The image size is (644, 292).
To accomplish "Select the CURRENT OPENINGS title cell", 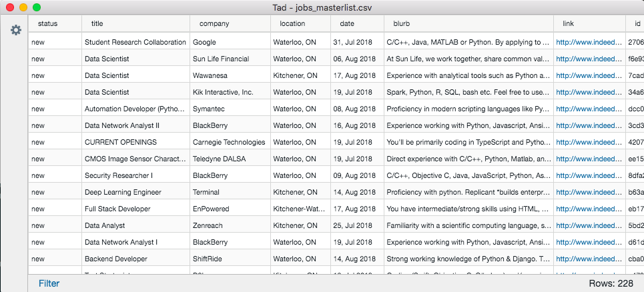I will (135, 142).
